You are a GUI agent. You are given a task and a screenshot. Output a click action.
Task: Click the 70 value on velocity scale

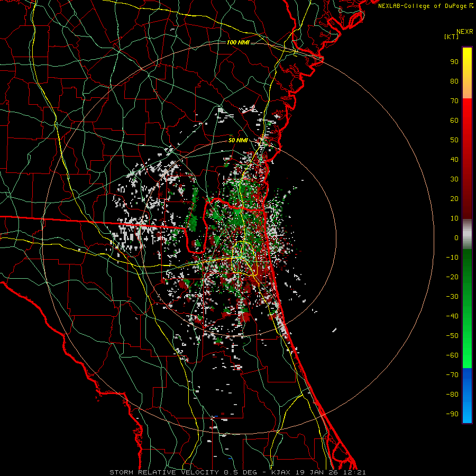454,101
